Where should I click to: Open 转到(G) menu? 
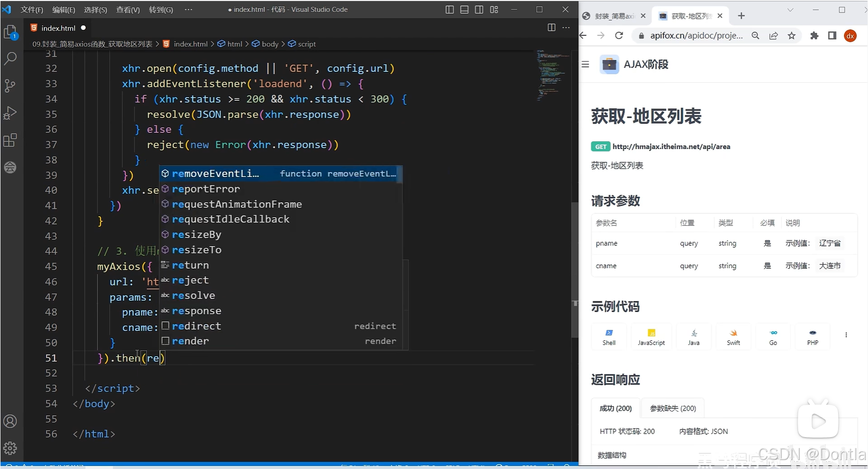[x=161, y=9]
